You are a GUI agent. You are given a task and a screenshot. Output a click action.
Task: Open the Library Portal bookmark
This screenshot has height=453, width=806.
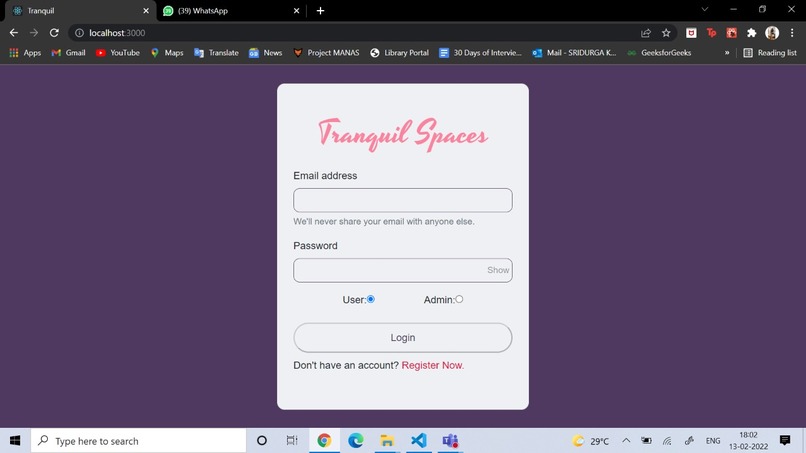(399, 52)
